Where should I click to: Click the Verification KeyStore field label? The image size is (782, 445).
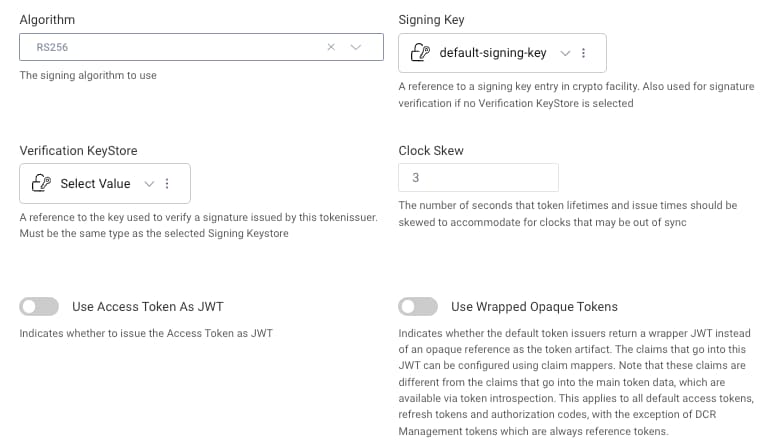coord(78,150)
